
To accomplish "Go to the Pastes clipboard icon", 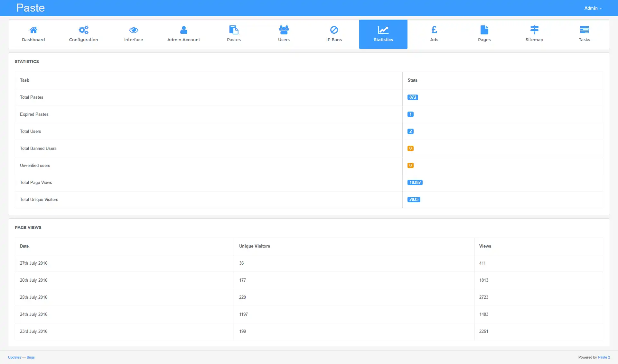I will [x=234, y=30].
